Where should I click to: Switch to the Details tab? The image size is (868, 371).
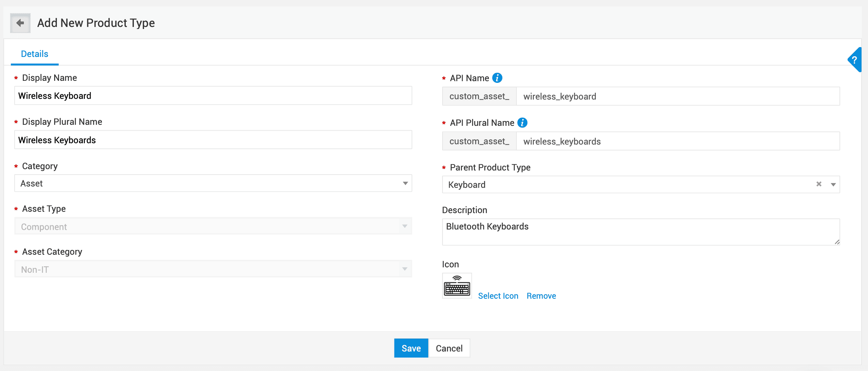point(34,54)
